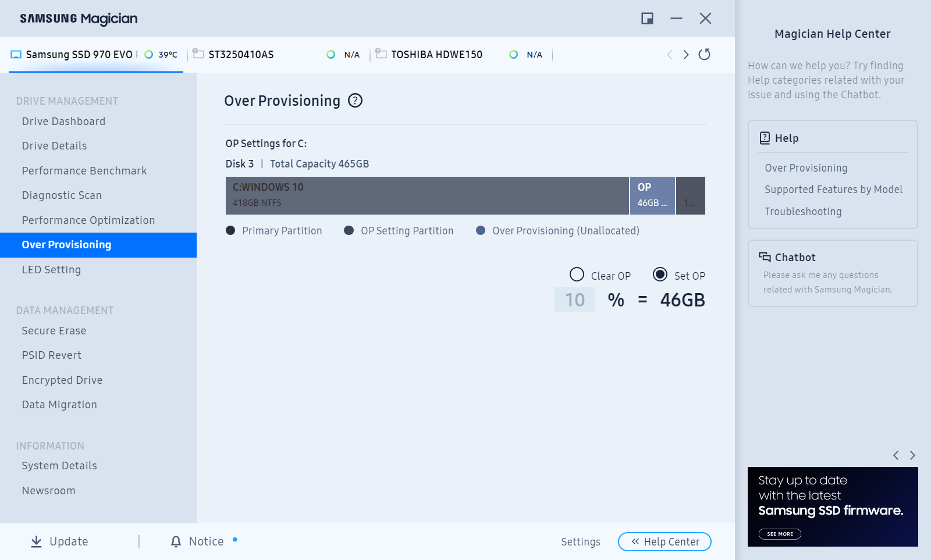The image size is (931, 560).
Task: Click the C:WINDOWS 10 partition bar
Action: click(x=427, y=195)
